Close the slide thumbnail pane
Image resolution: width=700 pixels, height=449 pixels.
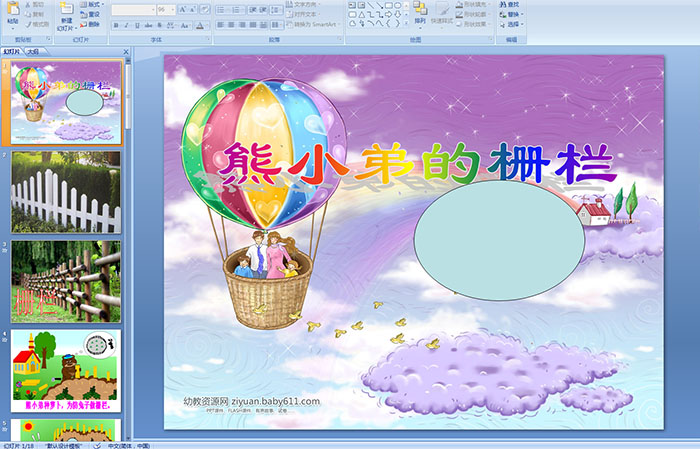[x=126, y=52]
